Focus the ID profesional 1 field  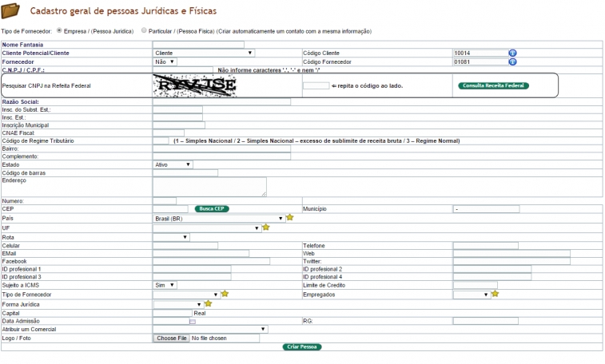click(192, 269)
